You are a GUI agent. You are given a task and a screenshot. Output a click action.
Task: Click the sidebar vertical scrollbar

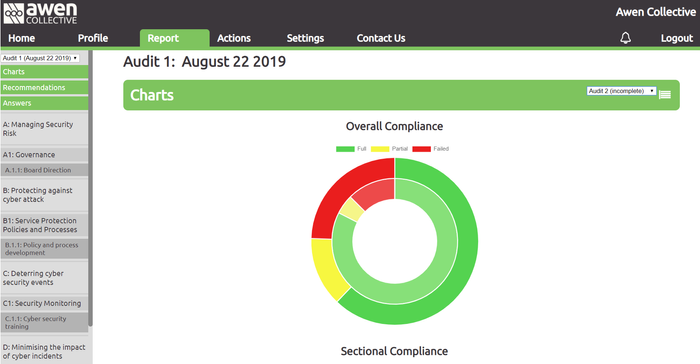(x=91, y=188)
